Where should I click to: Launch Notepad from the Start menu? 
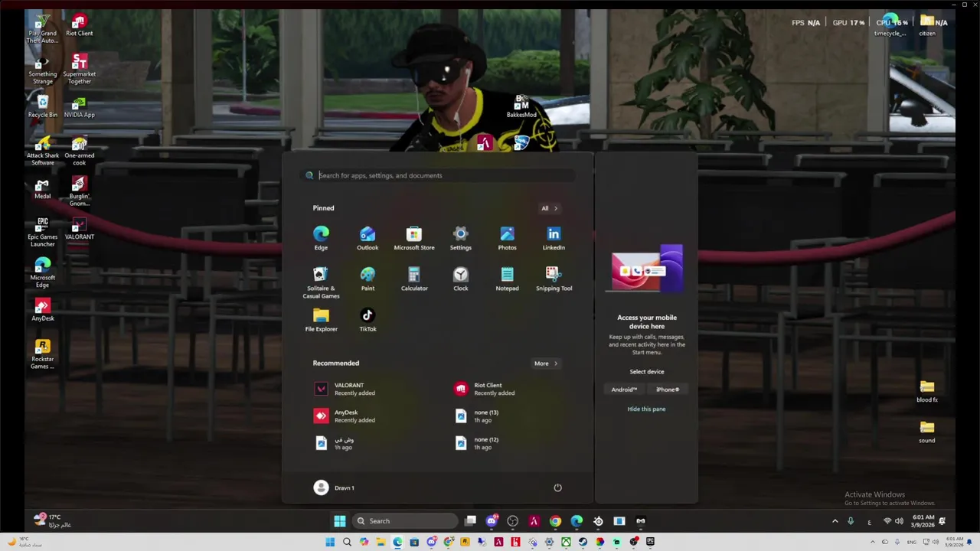coord(507,279)
